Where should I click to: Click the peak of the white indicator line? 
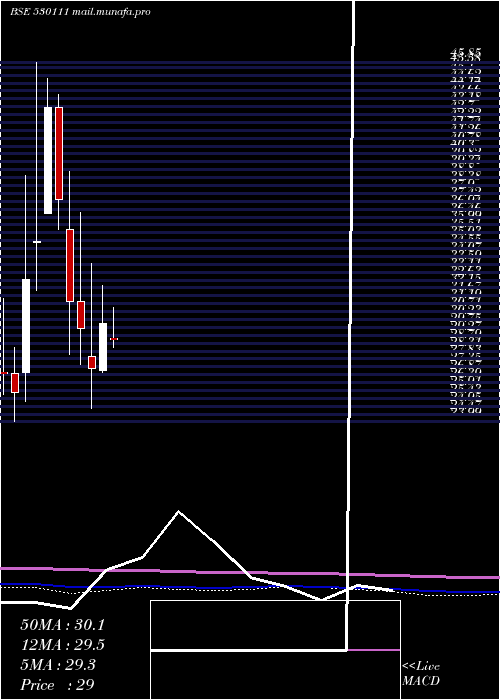pos(179,512)
